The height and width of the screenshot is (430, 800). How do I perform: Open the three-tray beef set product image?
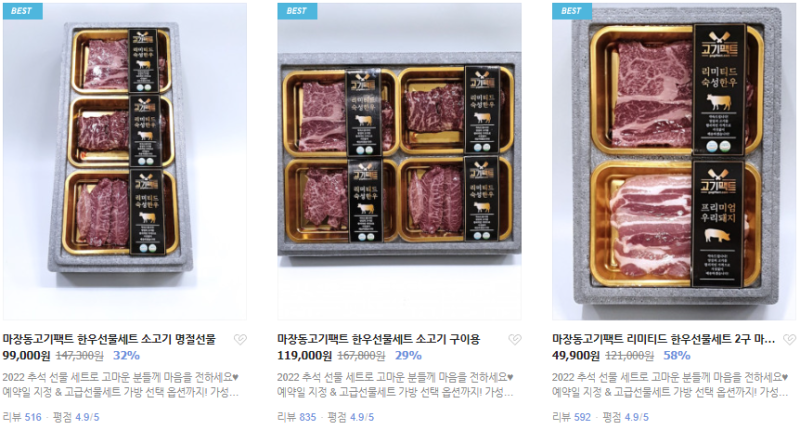point(124,161)
